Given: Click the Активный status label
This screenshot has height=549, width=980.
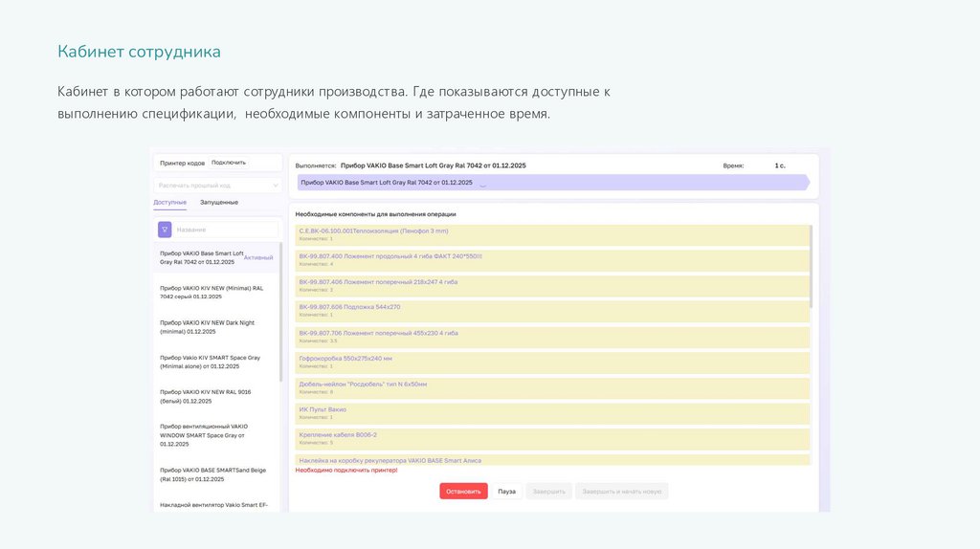Looking at the screenshot, I should [258, 257].
